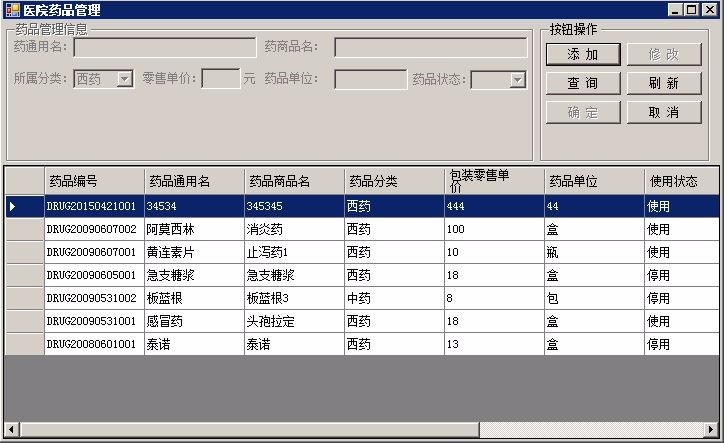Click the unit cell showing 瓶
Image resolution: width=724 pixels, height=443 pixels.
coord(594,252)
